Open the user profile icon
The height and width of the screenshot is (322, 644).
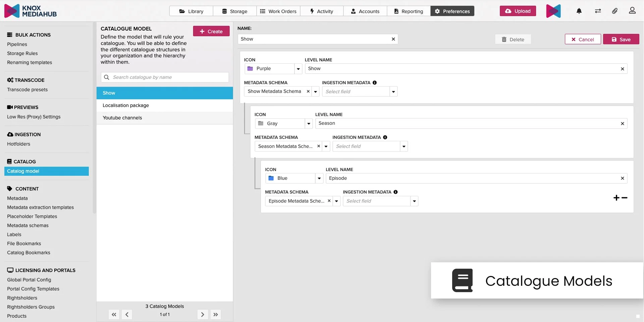click(633, 10)
